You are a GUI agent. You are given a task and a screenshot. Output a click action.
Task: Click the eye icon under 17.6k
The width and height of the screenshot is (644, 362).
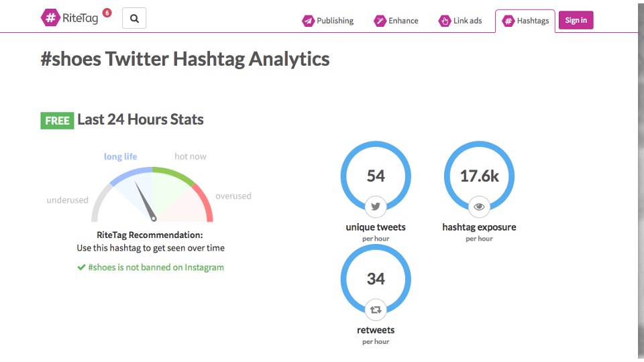point(479,206)
